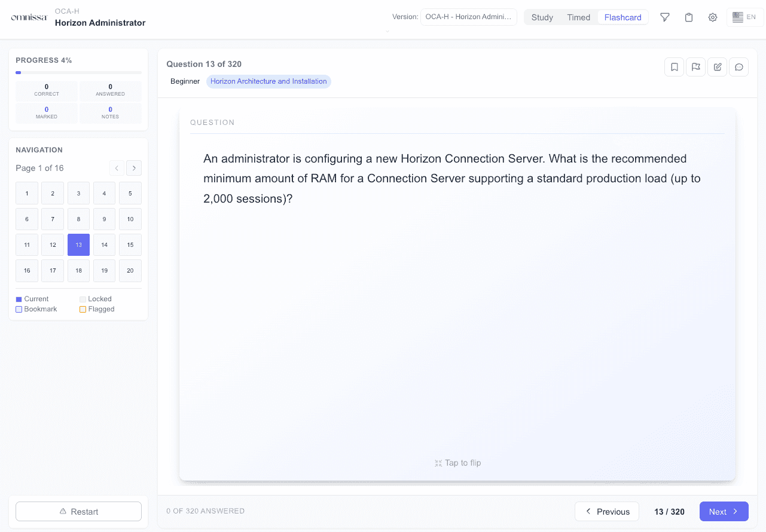Open the Version dropdown
This screenshot has width=766, height=532.
469,17
